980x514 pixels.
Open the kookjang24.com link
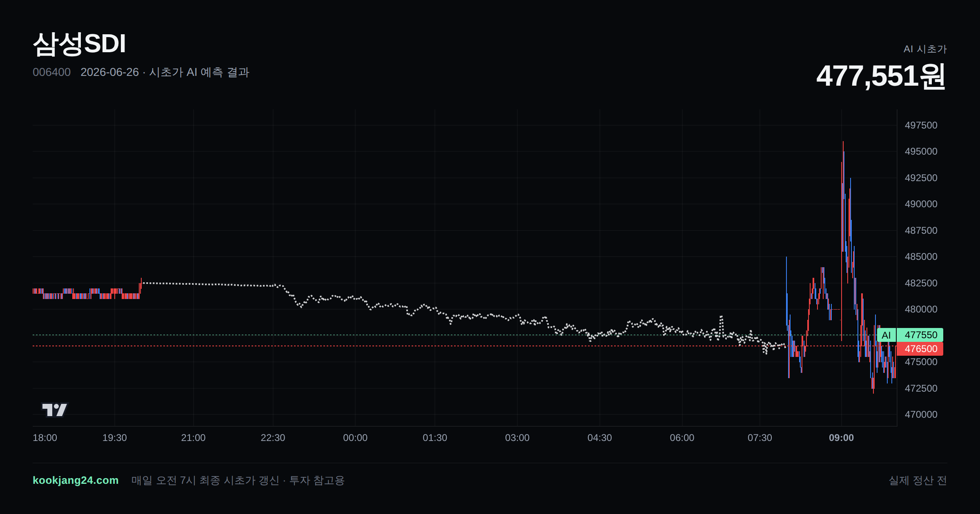76,480
